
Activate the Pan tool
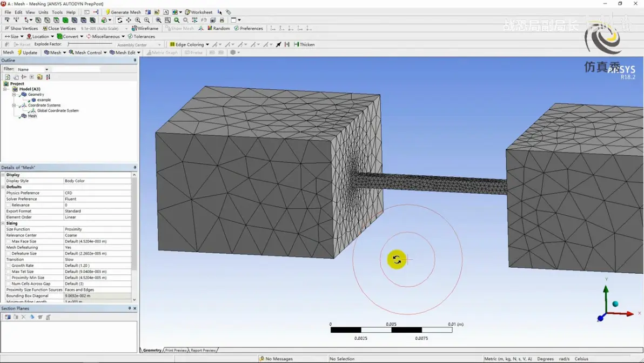pos(129,20)
